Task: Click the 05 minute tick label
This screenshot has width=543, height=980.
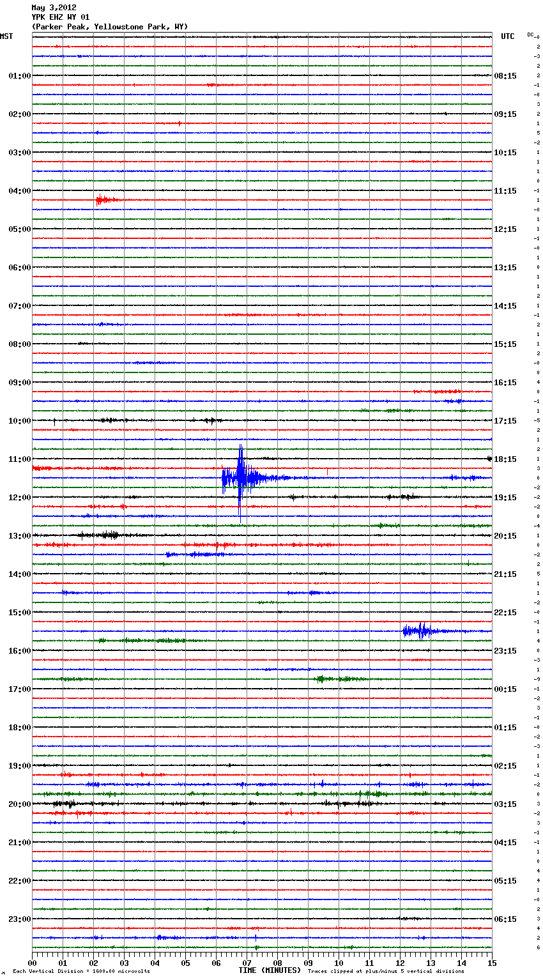Action: tap(185, 963)
